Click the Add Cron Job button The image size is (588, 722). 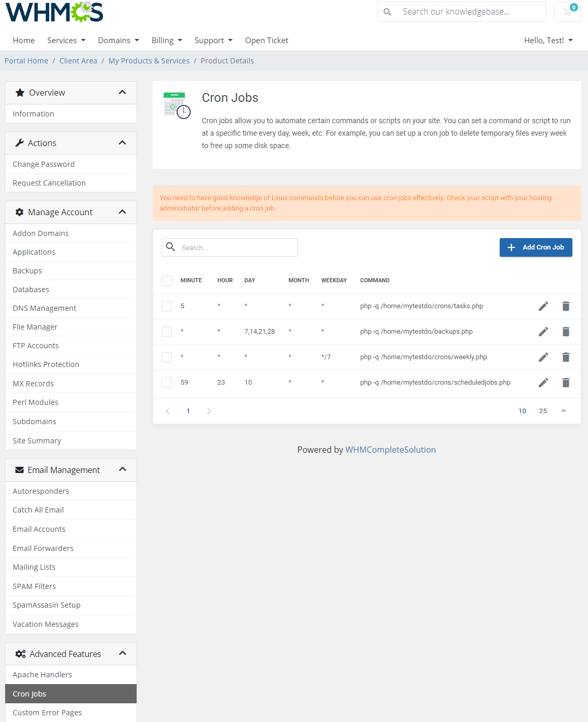pos(536,247)
